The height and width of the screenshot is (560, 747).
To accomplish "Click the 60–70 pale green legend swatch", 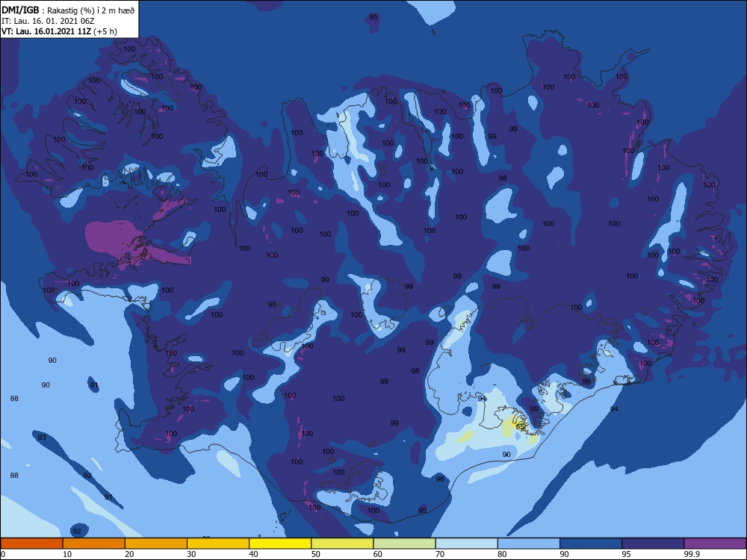I will pos(404,544).
